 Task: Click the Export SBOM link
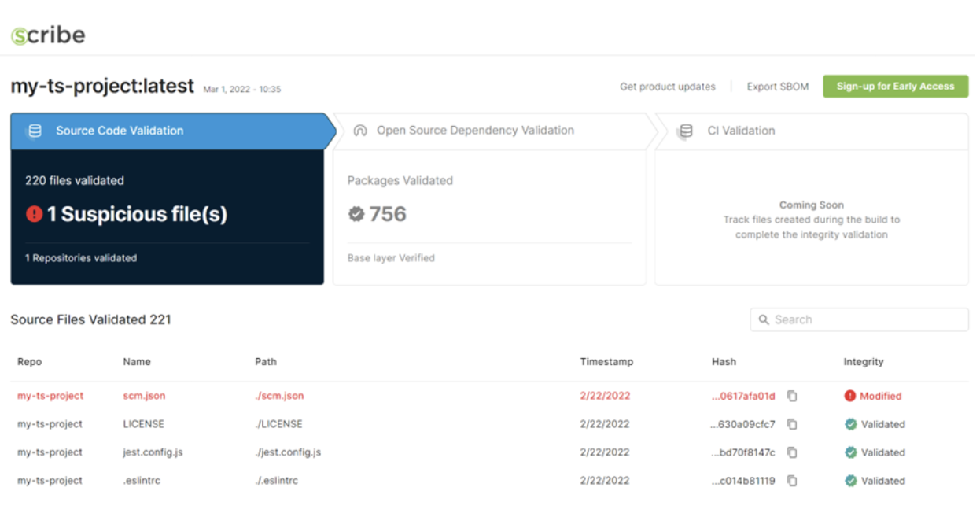[778, 87]
